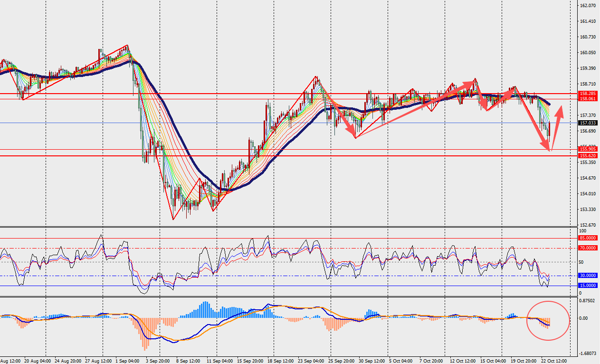Click the 160.730 price scale value

(x=588, y=37)
